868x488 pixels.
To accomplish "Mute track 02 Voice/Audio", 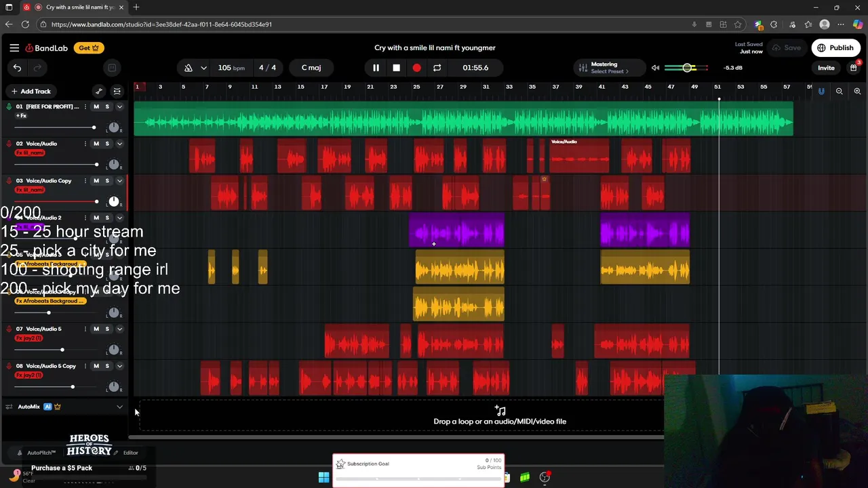I will pos(96,144).
